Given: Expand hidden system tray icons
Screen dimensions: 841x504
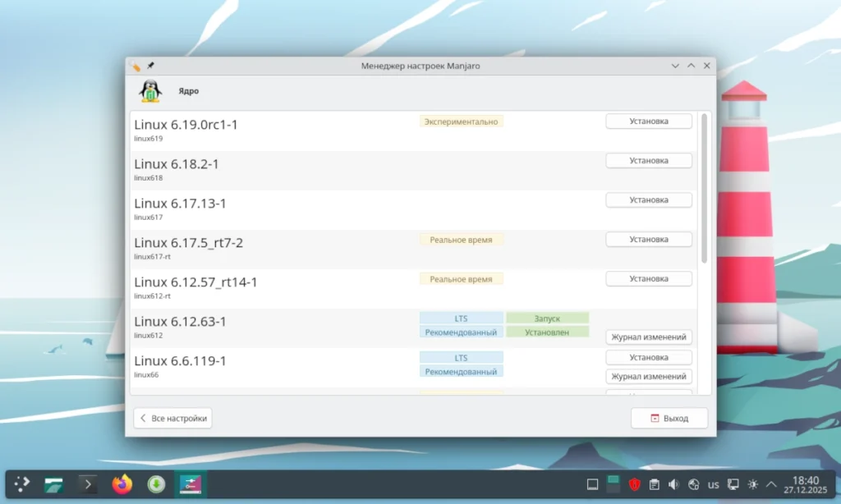Looking at the screenshot, I should (771, 484).
